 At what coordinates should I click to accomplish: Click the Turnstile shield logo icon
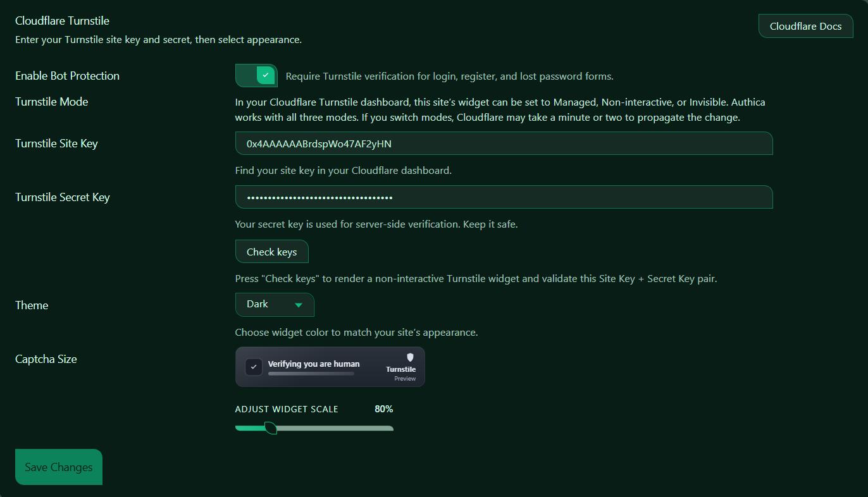pos(410,357)
